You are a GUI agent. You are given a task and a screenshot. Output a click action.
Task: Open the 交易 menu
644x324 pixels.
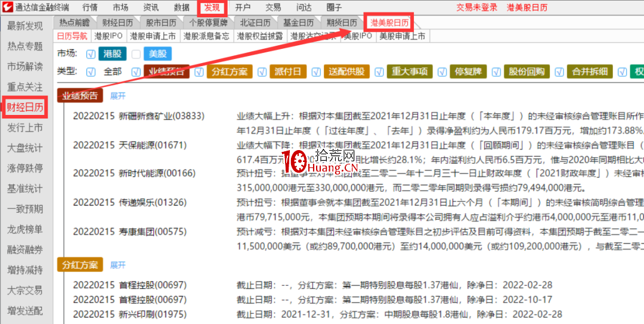274,7
